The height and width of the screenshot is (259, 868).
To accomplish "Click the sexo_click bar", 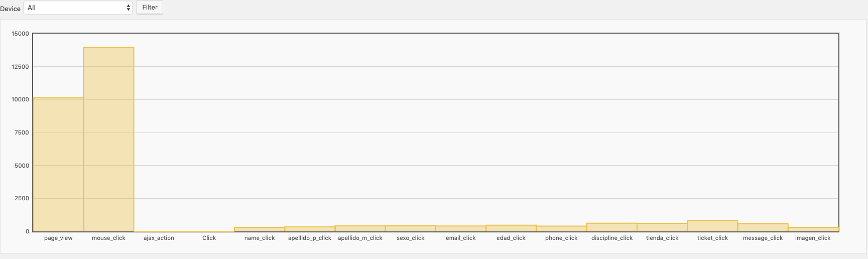I will [411, 229].
